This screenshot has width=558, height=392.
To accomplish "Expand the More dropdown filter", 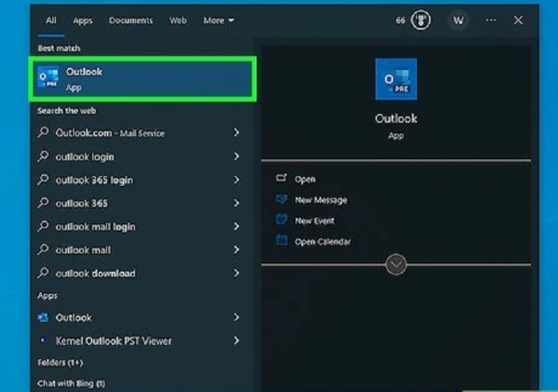I will coord(218,21).
